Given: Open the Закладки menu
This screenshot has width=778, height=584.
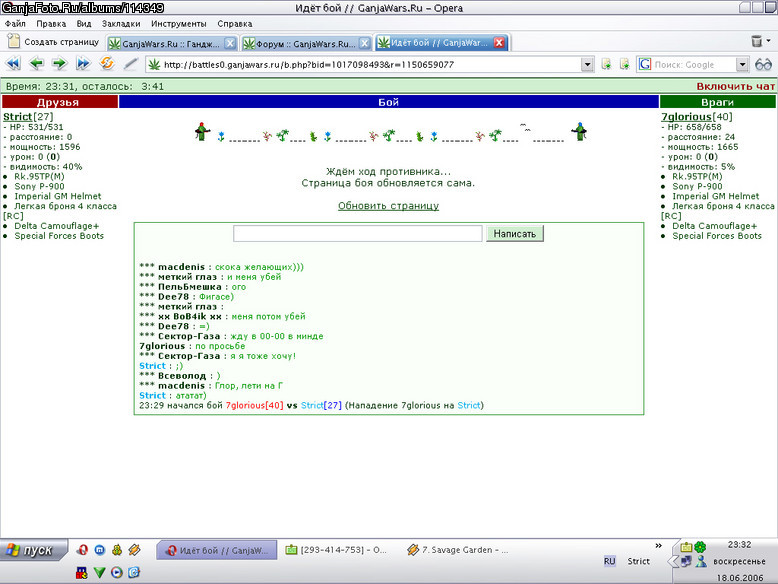Looking at the screenshot, I should pos(121,24).
